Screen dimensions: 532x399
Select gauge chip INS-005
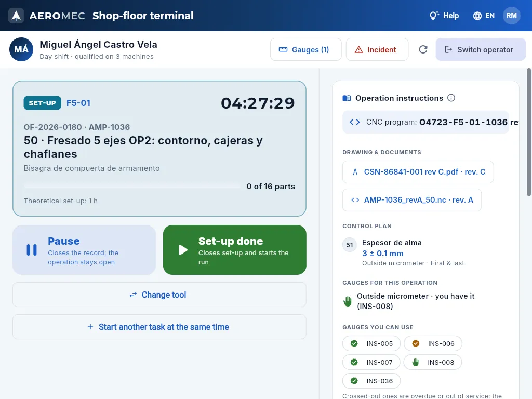371,343
